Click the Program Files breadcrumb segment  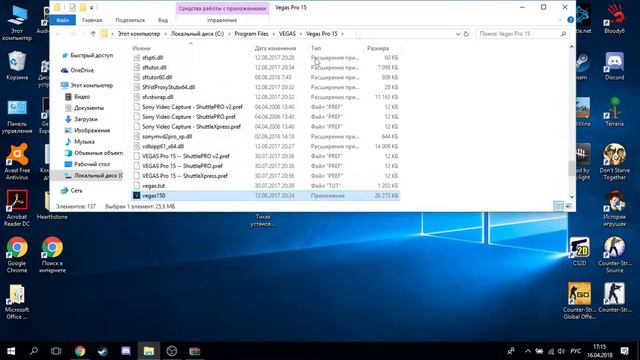tap(251, 34)
